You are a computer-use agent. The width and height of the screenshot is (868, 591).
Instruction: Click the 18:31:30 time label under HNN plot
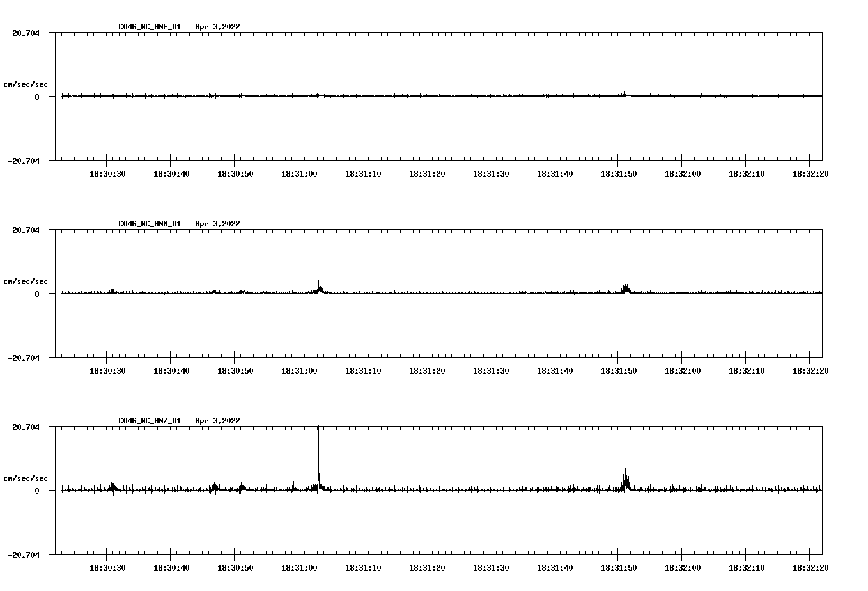pos(491,371)
